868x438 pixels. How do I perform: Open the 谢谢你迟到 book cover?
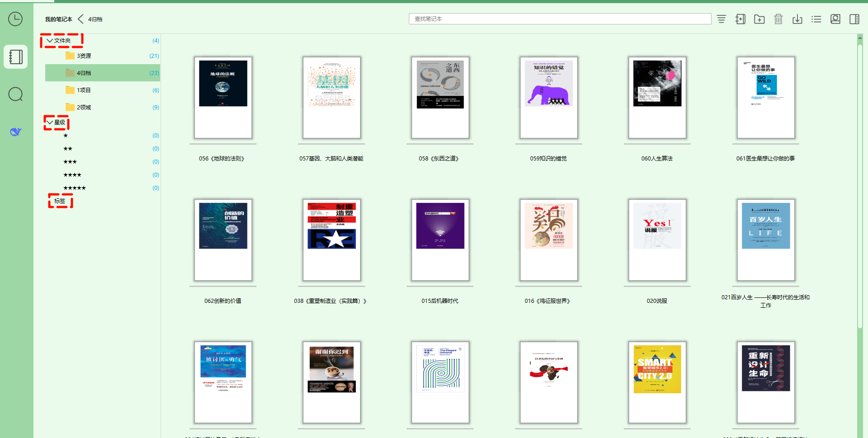(332, 382)
